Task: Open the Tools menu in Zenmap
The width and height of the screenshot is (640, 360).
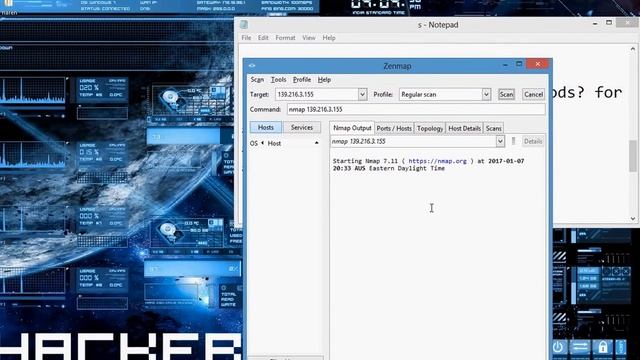Action: pos(278,80)
